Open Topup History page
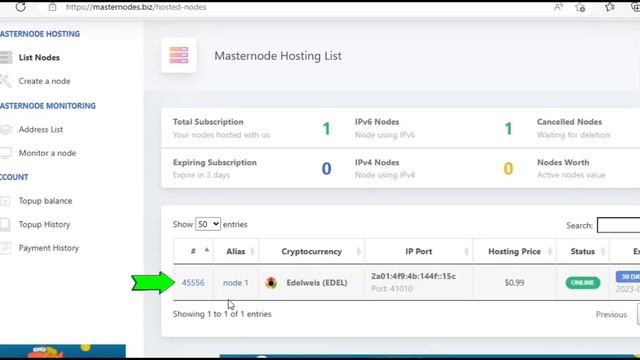 (44, 224)
